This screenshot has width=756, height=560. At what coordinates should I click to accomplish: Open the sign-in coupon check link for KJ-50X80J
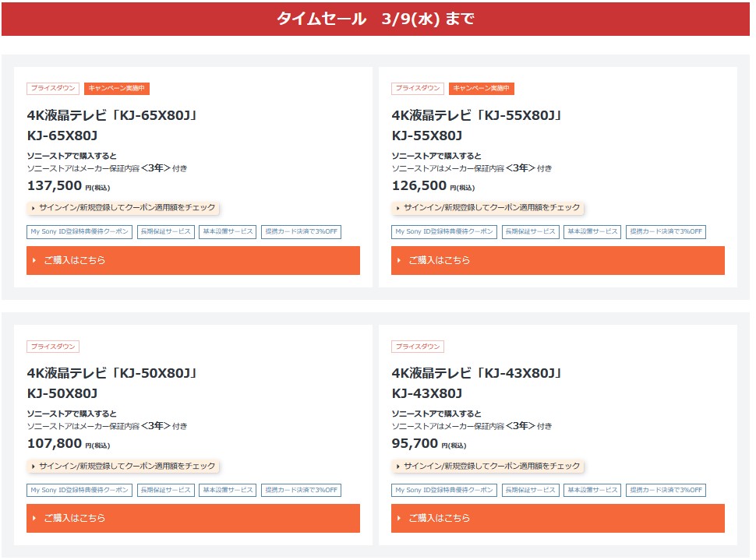(x=123, y=466)
